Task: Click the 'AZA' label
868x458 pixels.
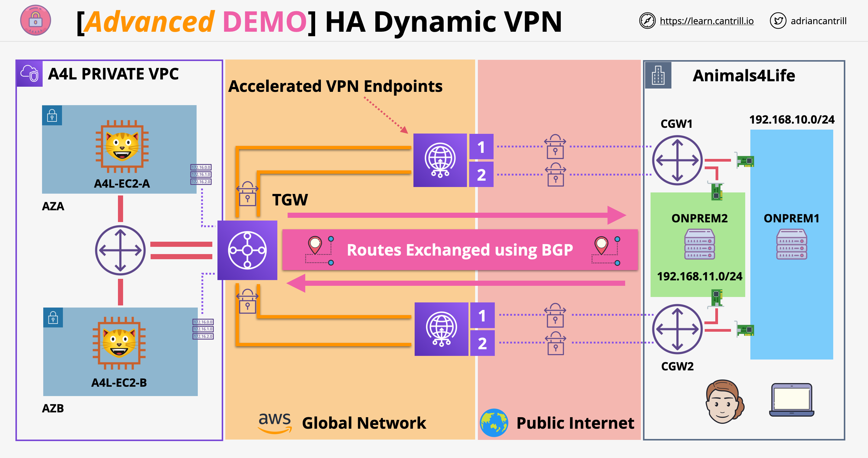Action: click(53, 206)
